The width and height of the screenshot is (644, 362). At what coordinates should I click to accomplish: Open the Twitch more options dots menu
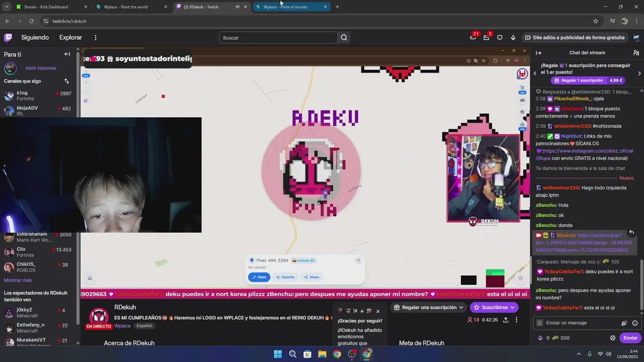click(x=96, y=38)
